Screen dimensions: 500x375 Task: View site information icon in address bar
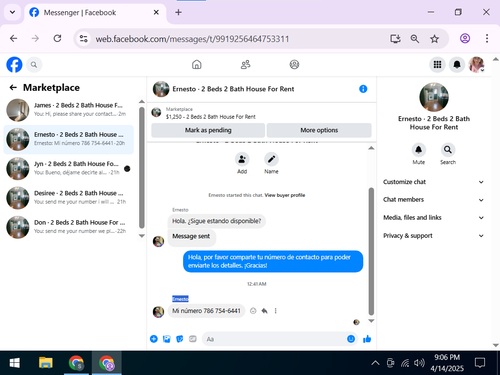tap(83, 39)
